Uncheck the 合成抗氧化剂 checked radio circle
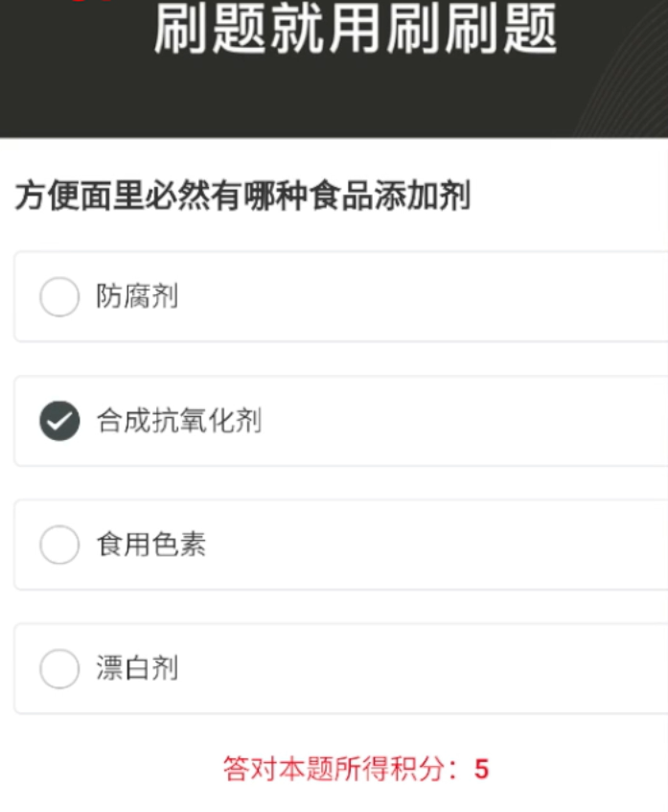 point(59,421)
